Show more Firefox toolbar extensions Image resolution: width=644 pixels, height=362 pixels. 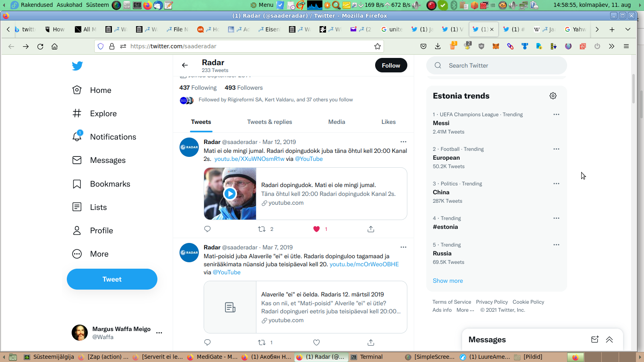612,46
